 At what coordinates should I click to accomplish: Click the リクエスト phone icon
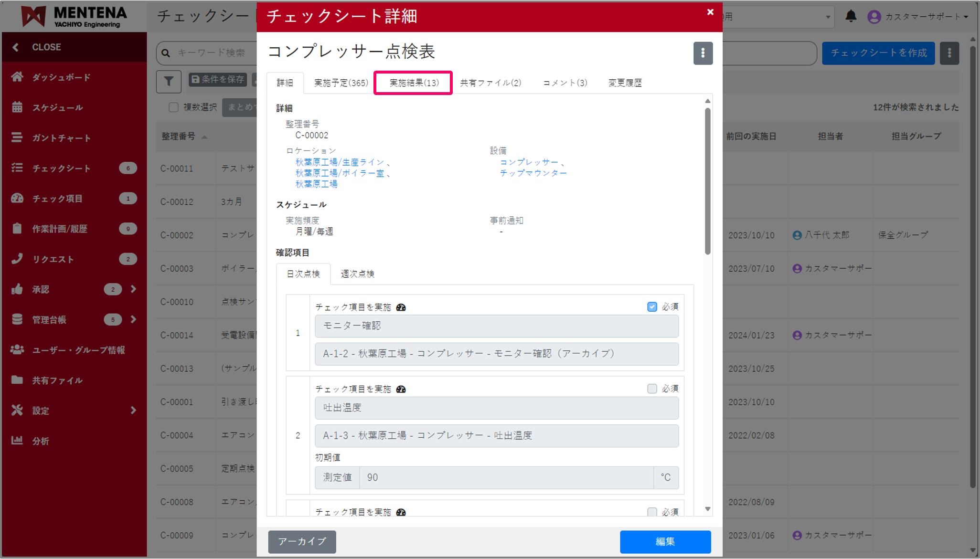tap(17, 259)
